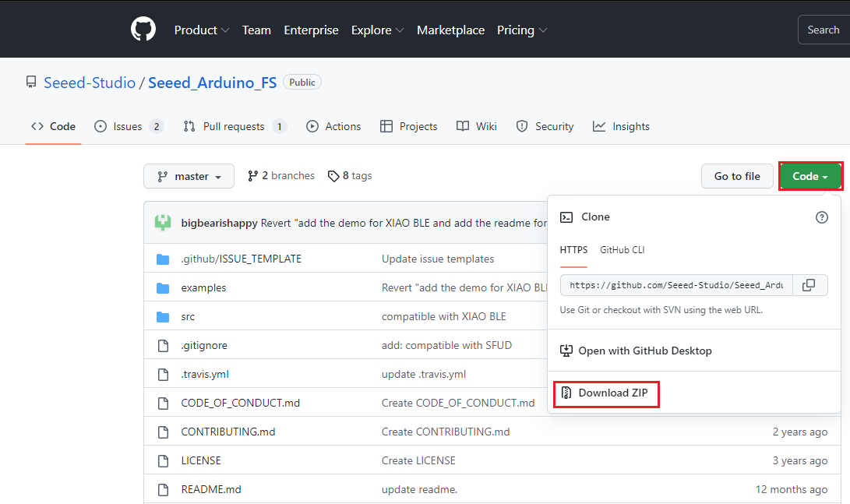Go to Marketplace in the header
Viewport: 850px width, 504px height.
point(450,30)
